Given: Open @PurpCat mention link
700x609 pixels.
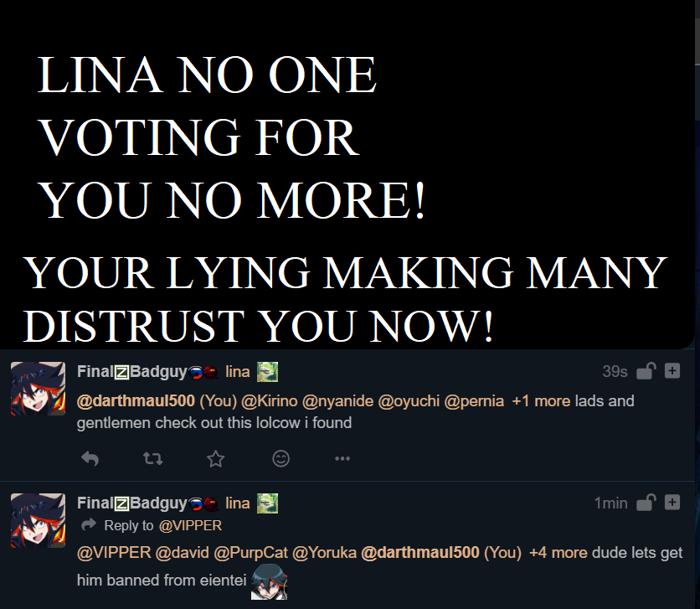Looking at the screenshot, I should click(250, 553).
